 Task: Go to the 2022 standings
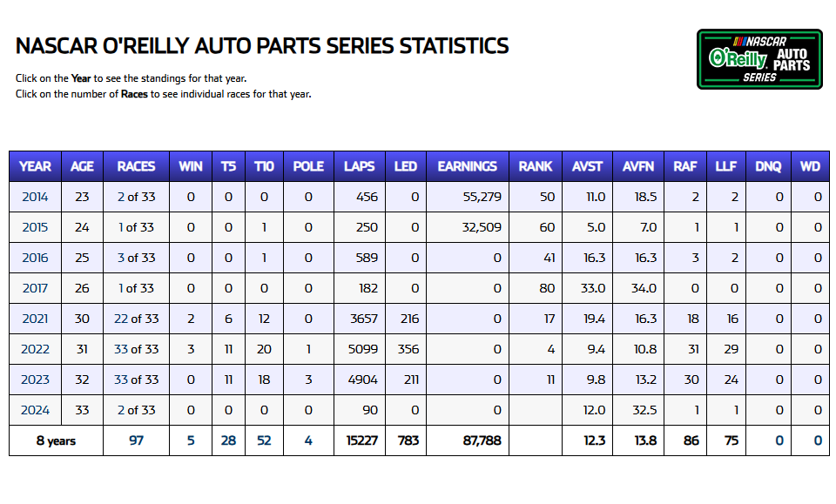pyautogui.click(x=35, y=349)
